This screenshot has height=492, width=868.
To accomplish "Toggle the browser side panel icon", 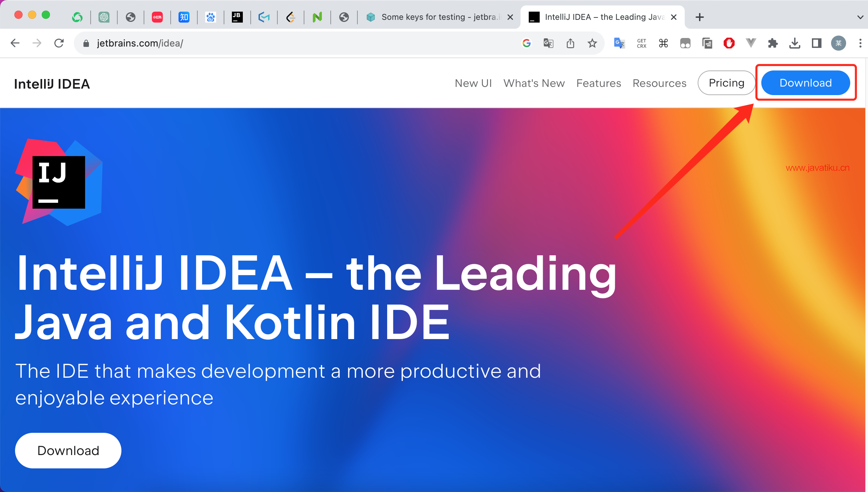I will [x=817, y=43].
